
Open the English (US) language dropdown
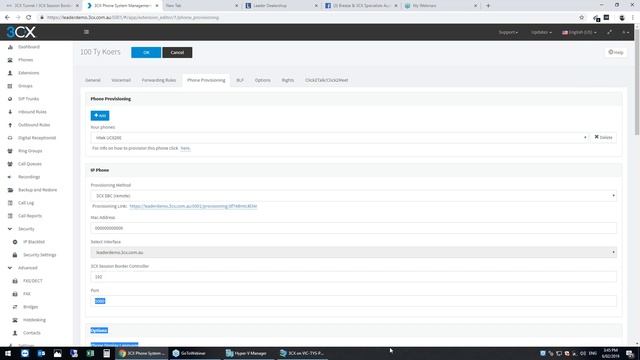coord(579,32)
